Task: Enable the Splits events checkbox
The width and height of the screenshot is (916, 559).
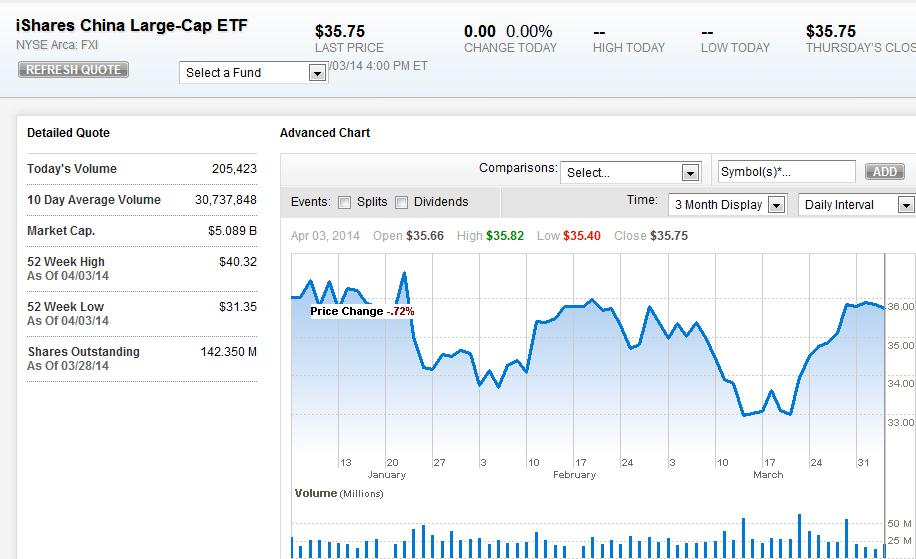Action: tap(344, 202)
